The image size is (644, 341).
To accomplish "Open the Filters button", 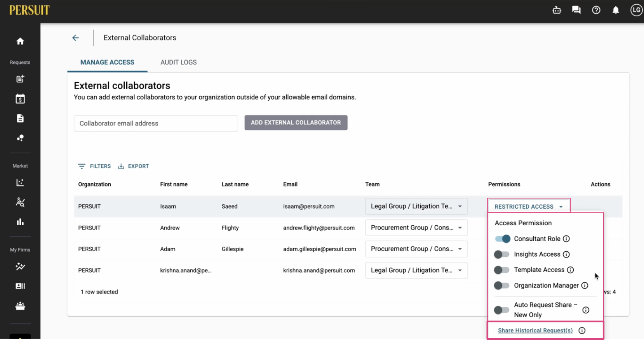I will (94, 166).
